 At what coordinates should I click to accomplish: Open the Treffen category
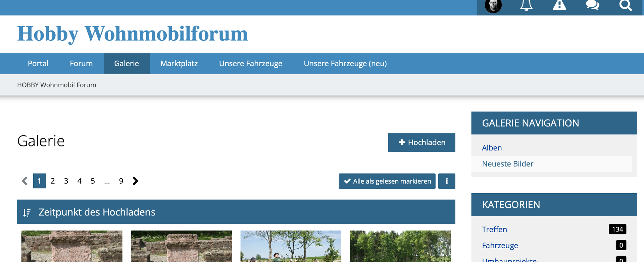pyautogui.click(x=494, y=230)
